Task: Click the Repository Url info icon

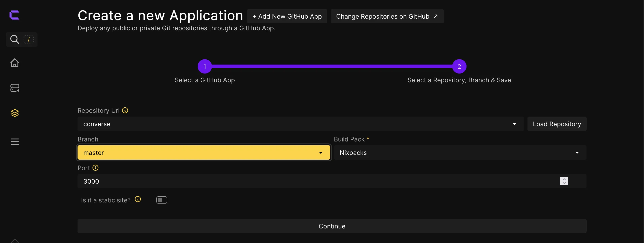Action: click(125, 110)
